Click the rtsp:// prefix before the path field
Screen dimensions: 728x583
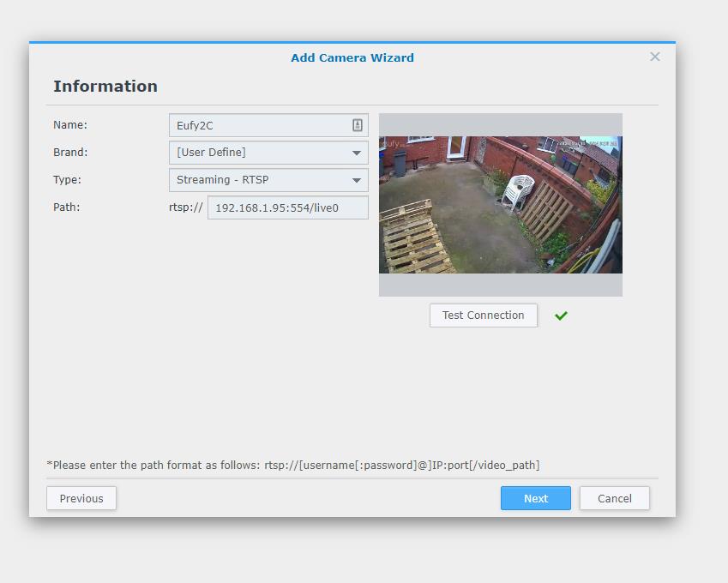click(186, 207)
